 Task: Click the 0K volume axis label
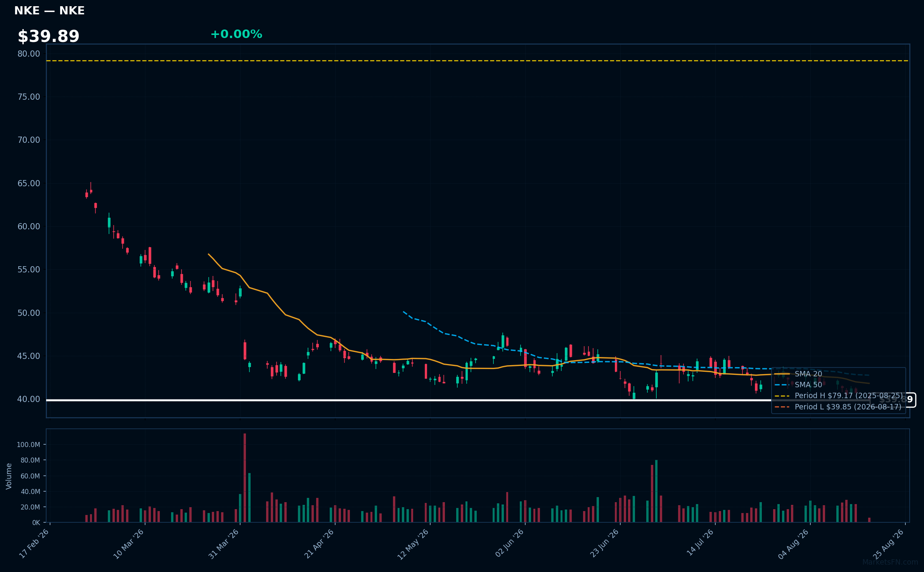pyautogui.click(x=36, y=523)
